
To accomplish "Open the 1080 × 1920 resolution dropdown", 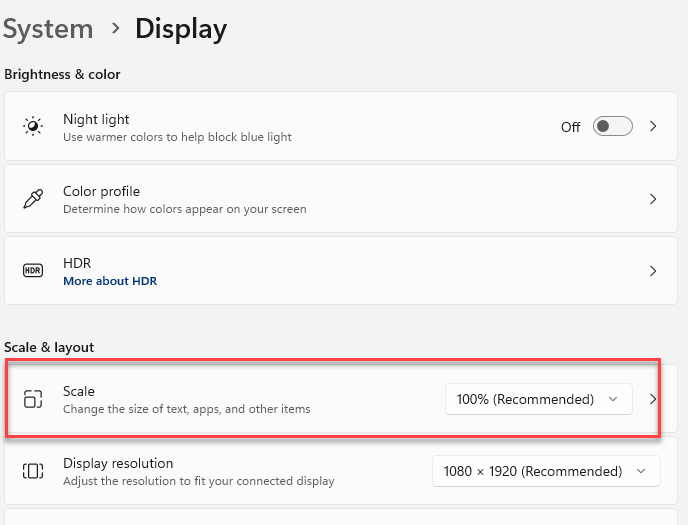I will tap(545, 471).
